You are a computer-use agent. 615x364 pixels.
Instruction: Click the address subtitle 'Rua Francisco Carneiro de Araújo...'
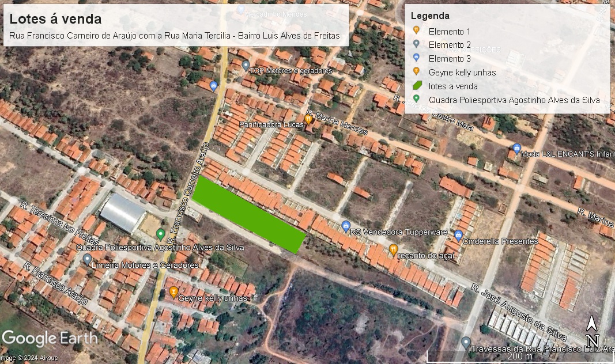(x=175, y=36)
